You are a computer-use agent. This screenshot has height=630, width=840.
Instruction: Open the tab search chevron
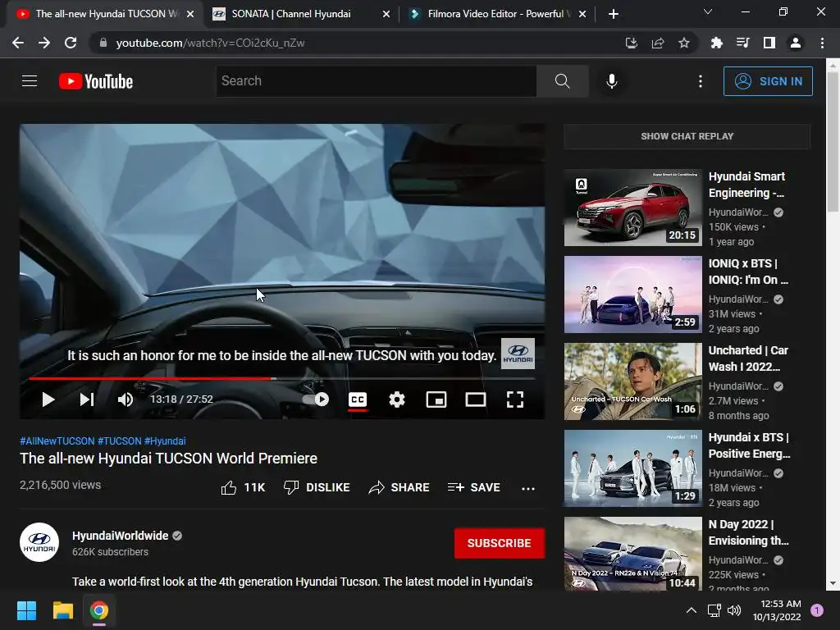click(x=708, y=11)
